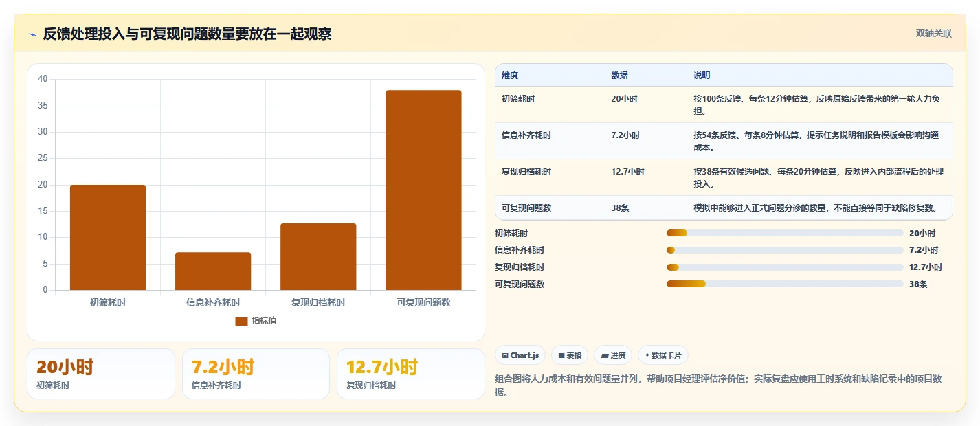The width and height of the screenshot is (980, 426).
Task: Click 复现归档耗时 in the table's first column
Action: (x=526, y=172)
